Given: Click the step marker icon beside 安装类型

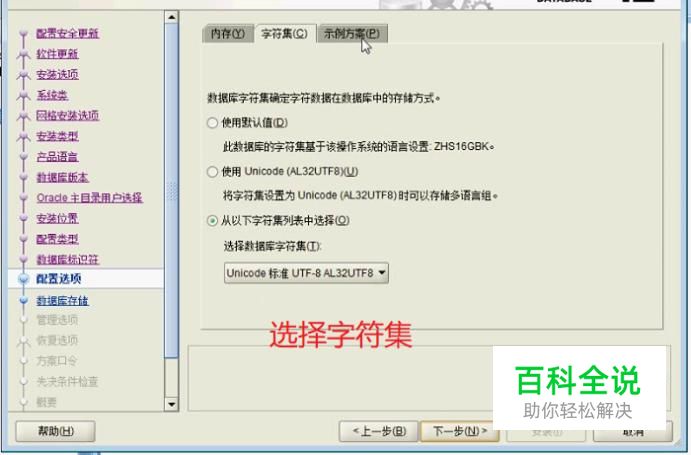Looking at the screenshot, I should 23,136.
